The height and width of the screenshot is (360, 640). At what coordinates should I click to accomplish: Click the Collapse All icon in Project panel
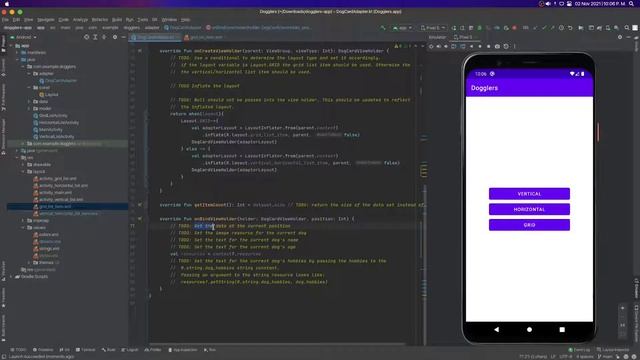(104, 37)
